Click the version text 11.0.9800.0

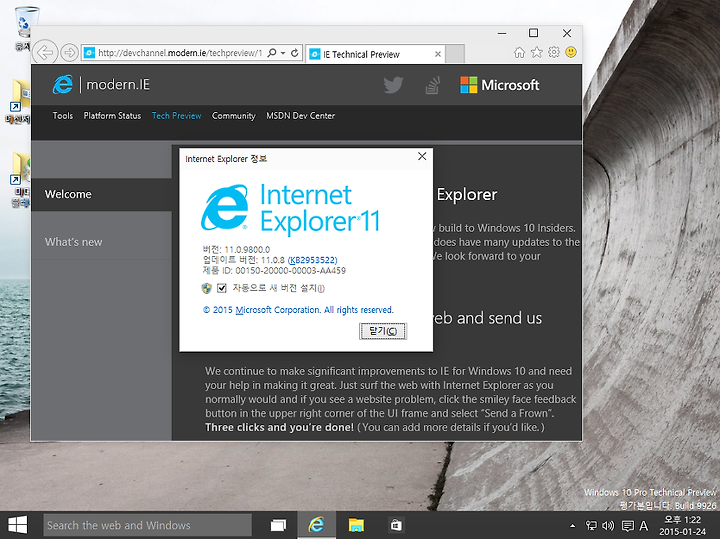click(x=247, y=250)
